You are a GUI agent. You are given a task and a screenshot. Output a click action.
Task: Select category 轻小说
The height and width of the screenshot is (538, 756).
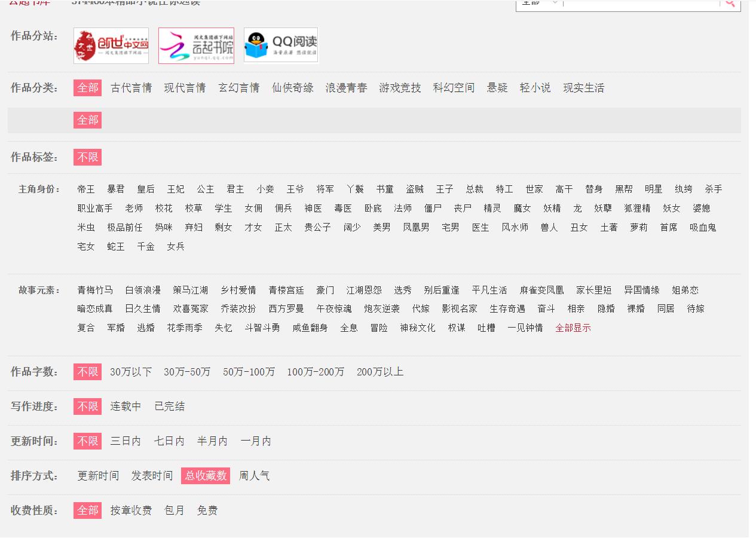535,88
